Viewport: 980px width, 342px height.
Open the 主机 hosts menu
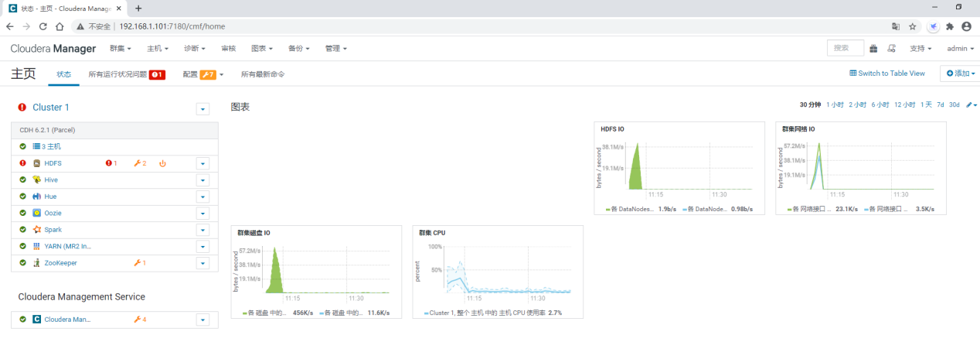(x=158, y=48)
